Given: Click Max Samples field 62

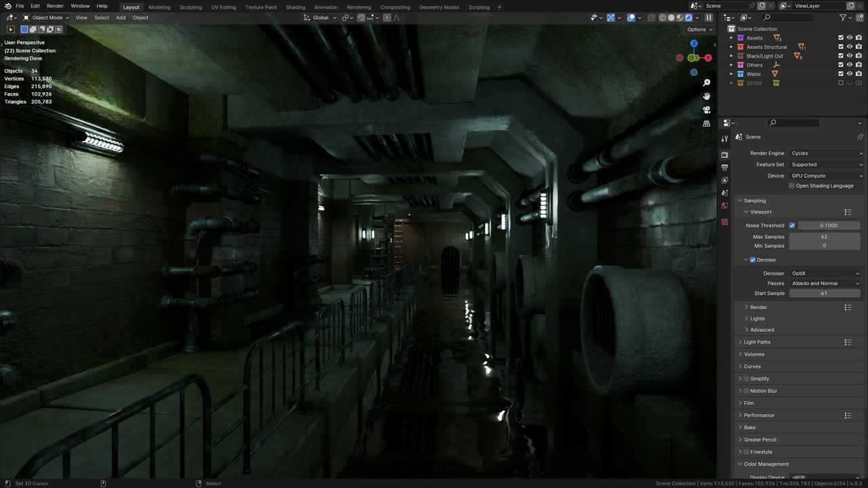Looking at the screenshot, I should [825, 237].
